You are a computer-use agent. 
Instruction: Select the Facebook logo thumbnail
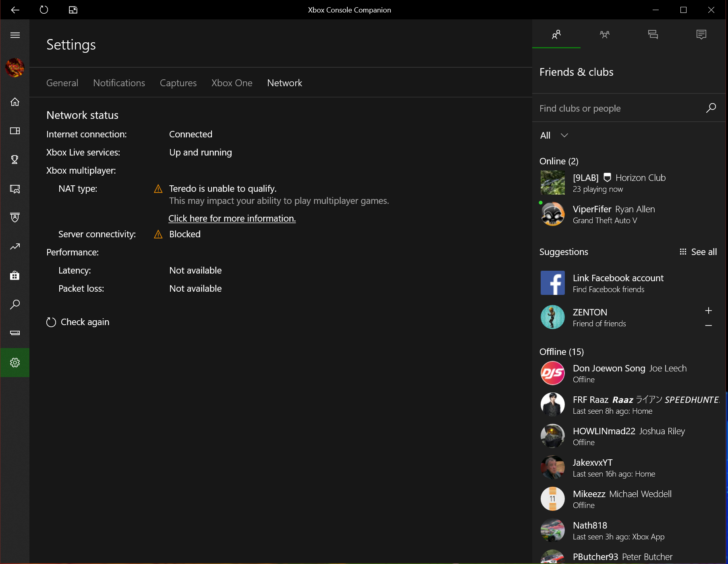click(x=553, y=283)
